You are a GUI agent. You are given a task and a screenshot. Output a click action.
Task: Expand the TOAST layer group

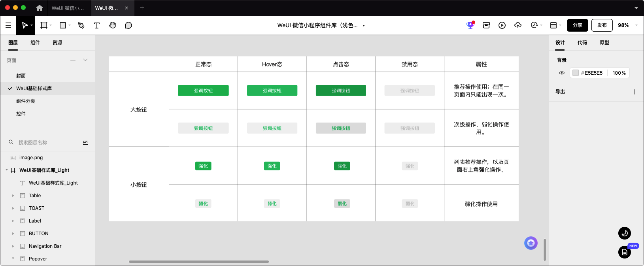point(13,208)
